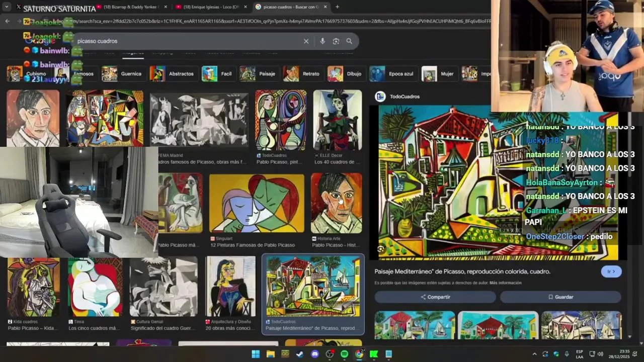Open Discord from the taskbar
This screenshot has height=362, width=644.
pos(315,354)
